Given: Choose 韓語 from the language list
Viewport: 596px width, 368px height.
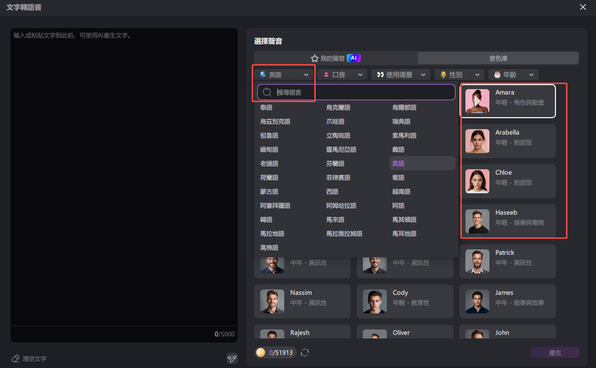Looking at the screenshot, I should coord(266,220).
